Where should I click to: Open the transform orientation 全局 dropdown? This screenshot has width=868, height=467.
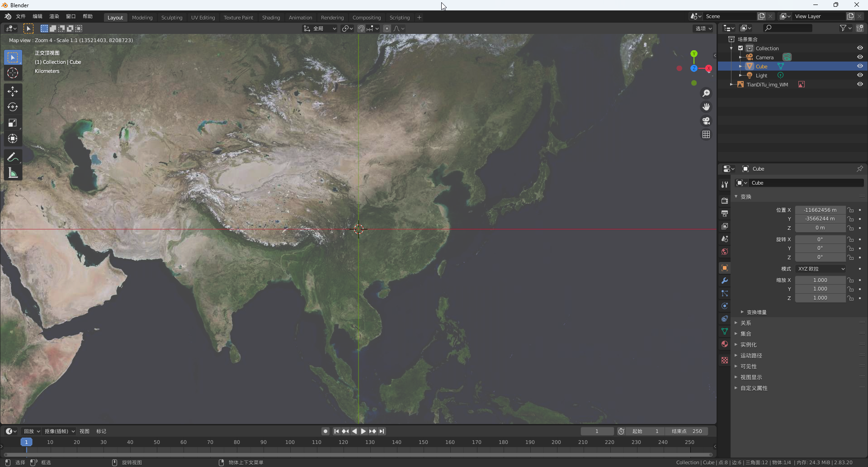320,29
